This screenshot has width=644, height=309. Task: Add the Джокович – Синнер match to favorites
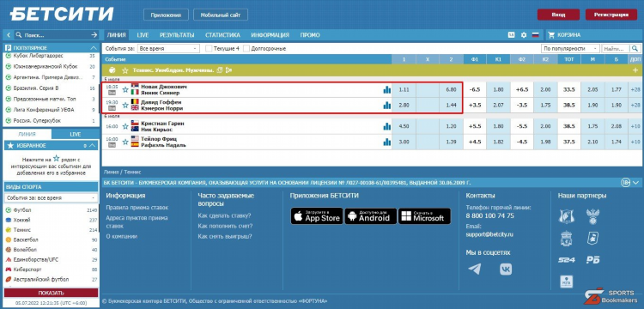(x=125, y=89)
